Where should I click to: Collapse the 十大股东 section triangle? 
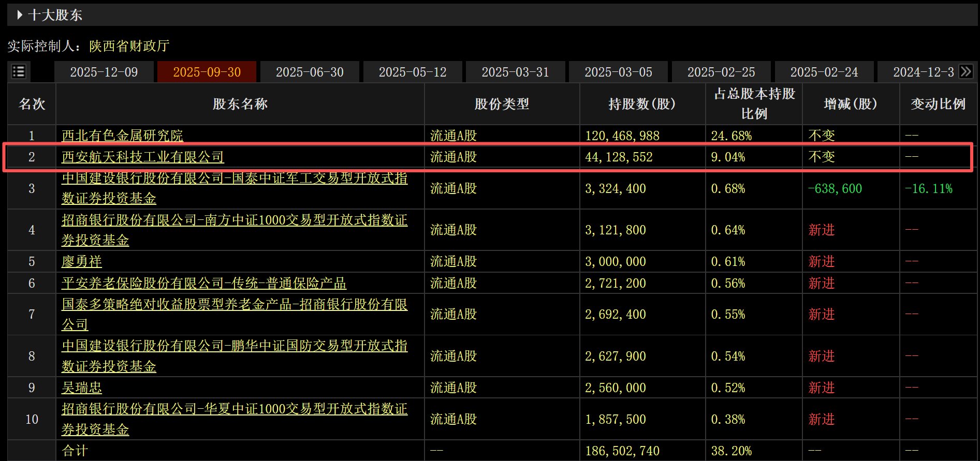pos(20,15)
